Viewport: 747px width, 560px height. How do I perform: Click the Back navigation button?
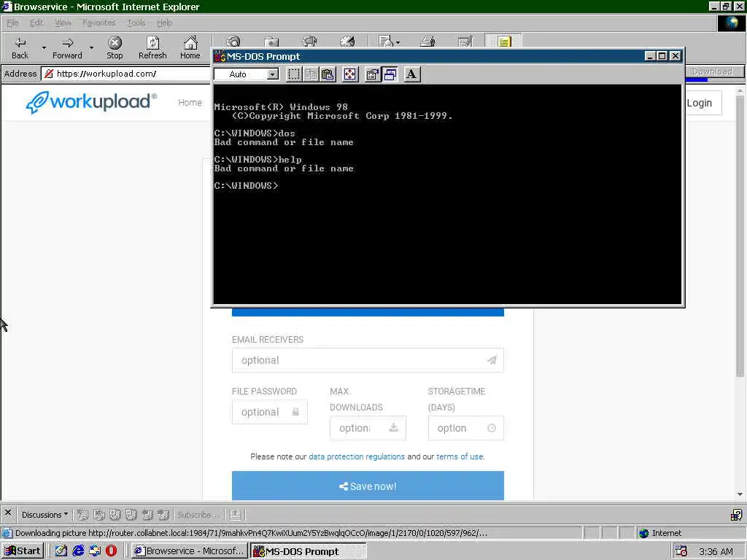coord(20,48)
